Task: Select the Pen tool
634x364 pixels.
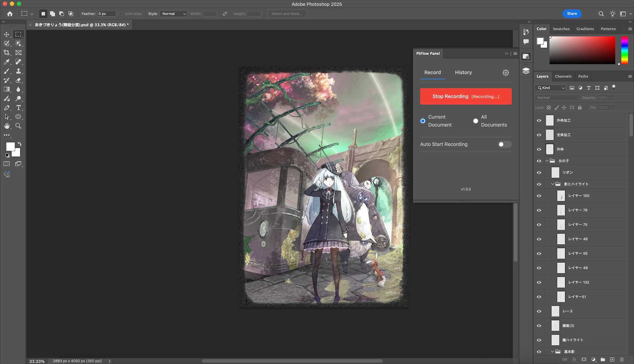Action: (x=7, y=108)
